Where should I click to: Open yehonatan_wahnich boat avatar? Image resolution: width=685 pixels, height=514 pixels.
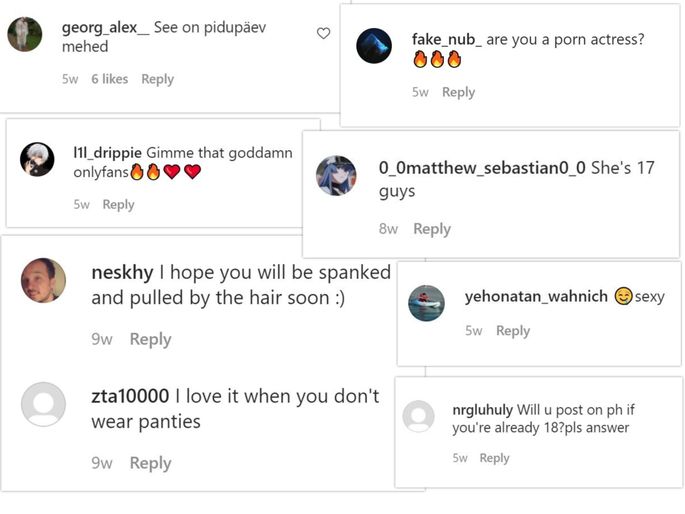click(x=426, y=303)
